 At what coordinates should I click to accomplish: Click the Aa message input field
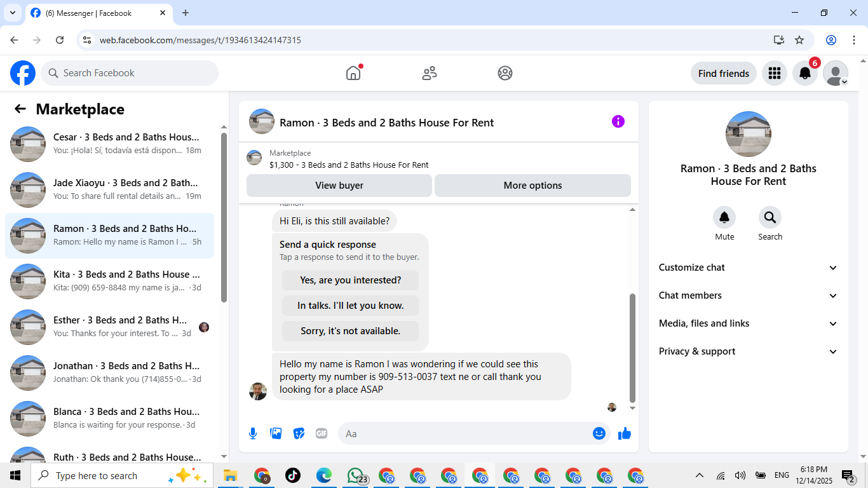(x=465, y=433)
